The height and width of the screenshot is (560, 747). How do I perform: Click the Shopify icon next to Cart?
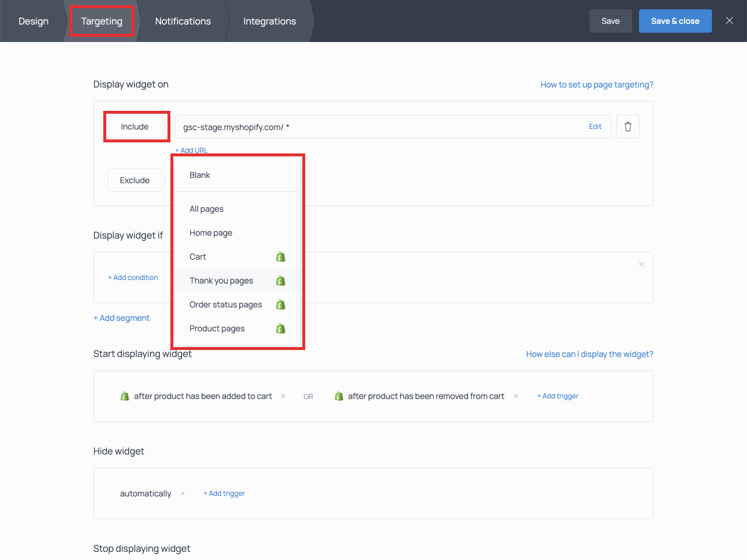(x=281, y=257)
